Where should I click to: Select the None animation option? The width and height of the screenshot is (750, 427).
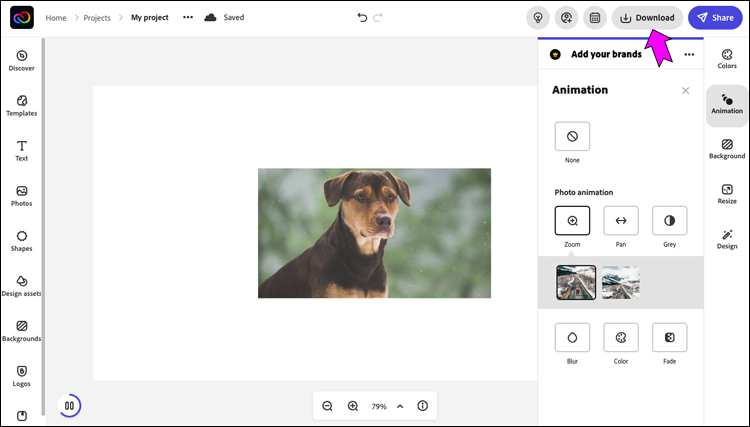[572, 136]
